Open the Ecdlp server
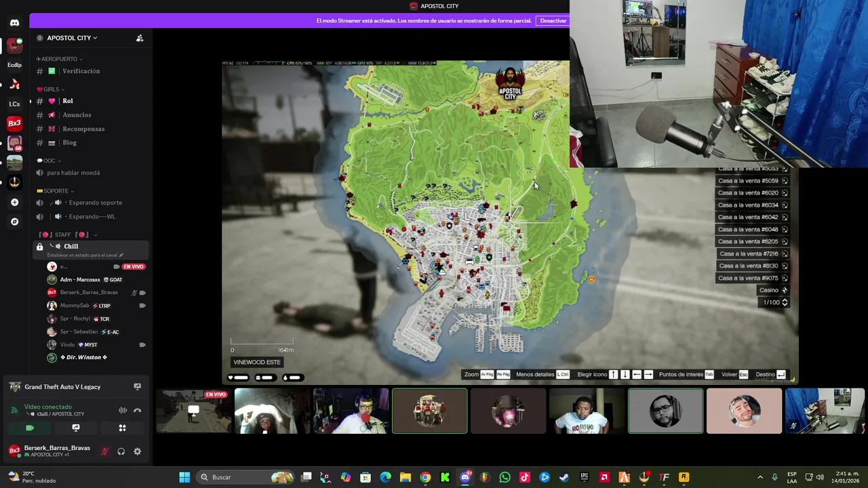Screen dimensions: 868x488 click(x=14, y=65)
